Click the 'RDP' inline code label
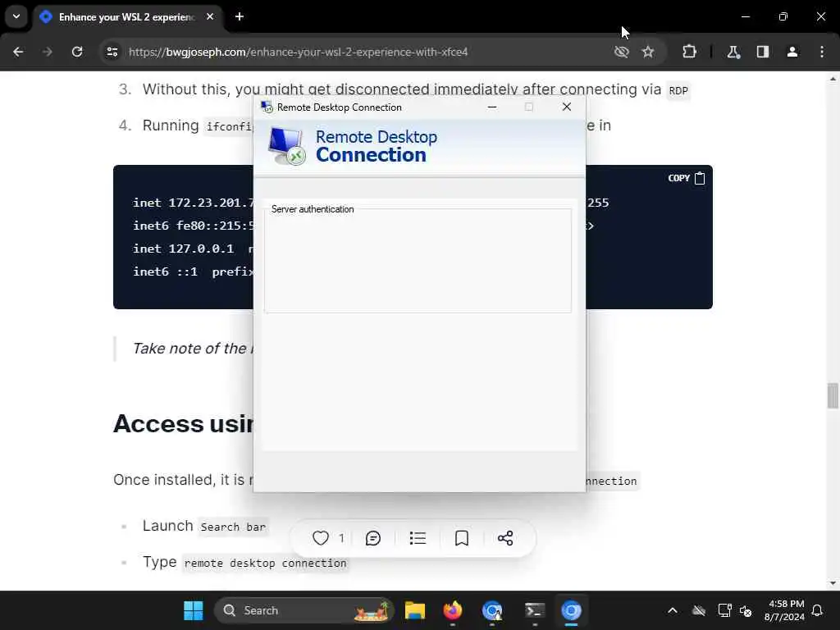This screenshot has width=840, height=630. click(x=678, y=90)
